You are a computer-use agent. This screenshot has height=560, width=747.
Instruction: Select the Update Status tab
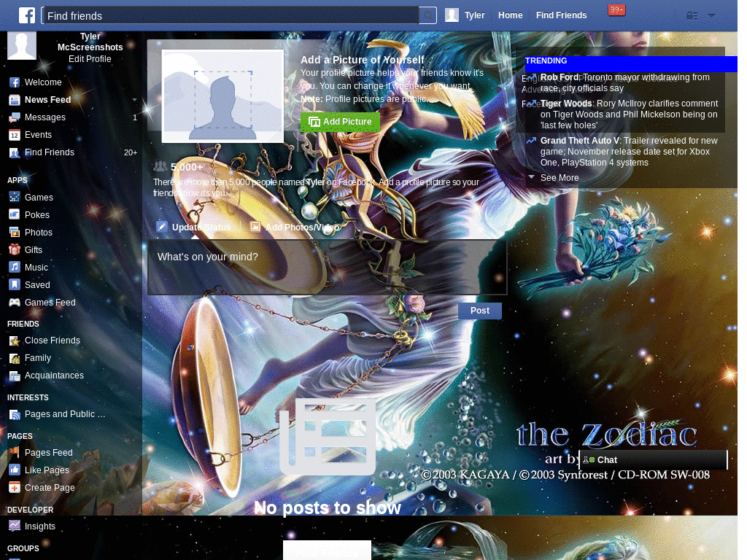click(194, 227)
